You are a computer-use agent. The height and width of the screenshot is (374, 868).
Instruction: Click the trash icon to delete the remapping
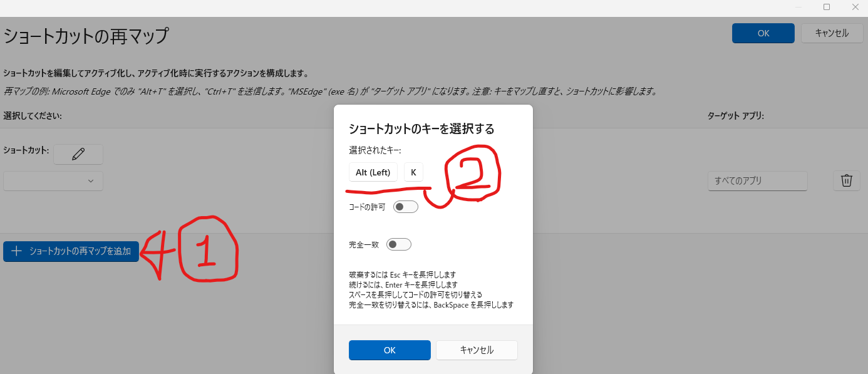(846, 180)
